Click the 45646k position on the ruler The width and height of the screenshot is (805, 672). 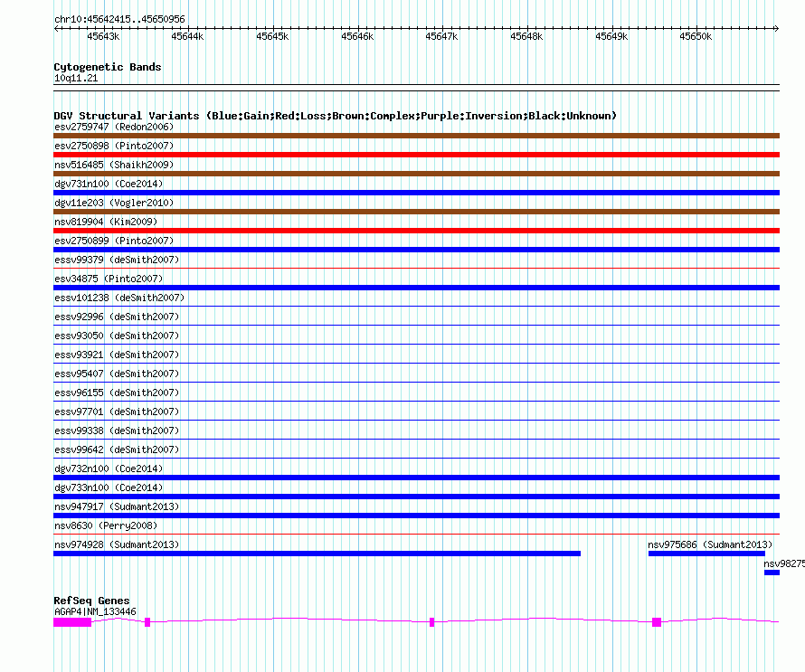(356, 36)
